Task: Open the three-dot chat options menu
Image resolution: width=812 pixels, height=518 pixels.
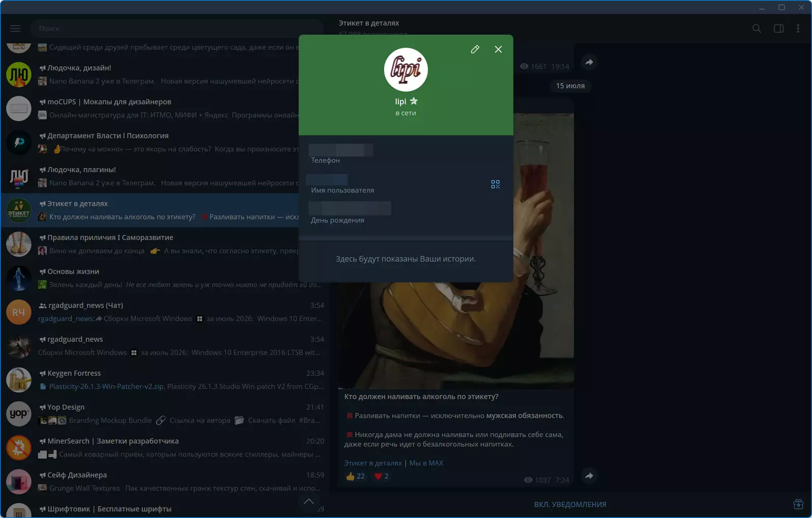Action: pyautogui.click(x=798, y=28)
